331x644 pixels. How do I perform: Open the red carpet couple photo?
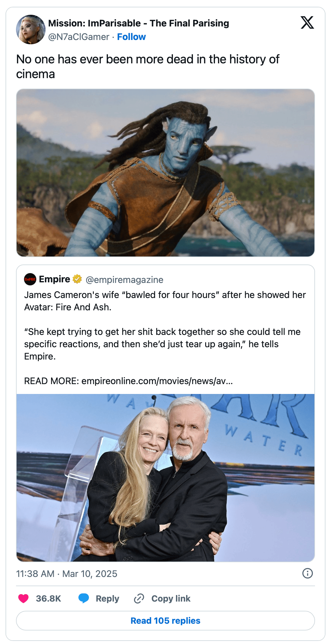click(x=165, y=478)
